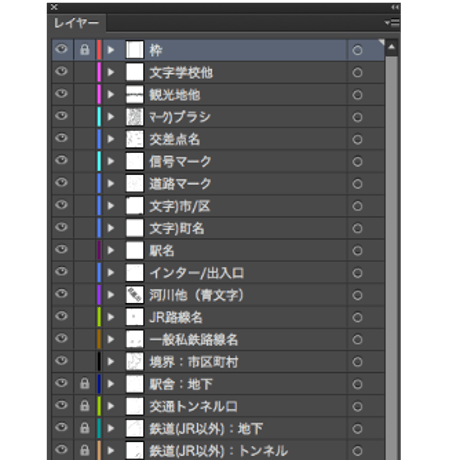Screen dimensions: 460x460
Task: Unlock the 鉄道(JR以外)：地下 layer
Action: pos(85,428)
